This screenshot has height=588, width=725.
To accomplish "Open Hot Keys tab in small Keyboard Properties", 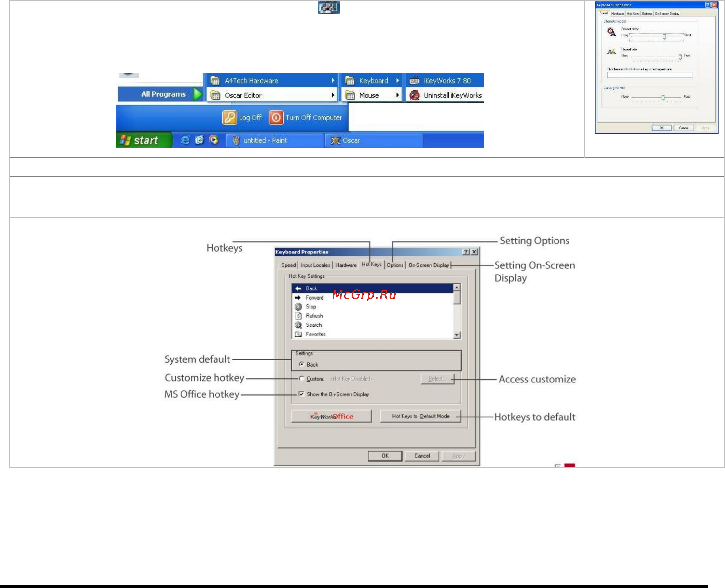I will tap(633, 14).
